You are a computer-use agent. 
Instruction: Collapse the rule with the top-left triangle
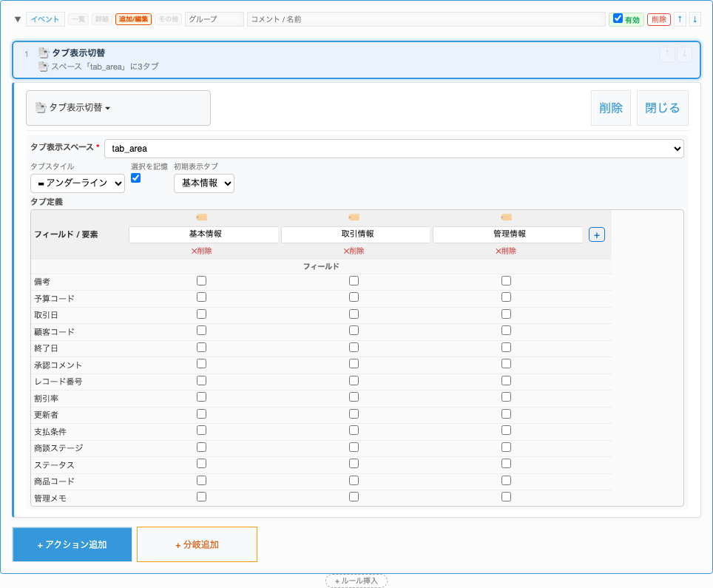[18, 19]
